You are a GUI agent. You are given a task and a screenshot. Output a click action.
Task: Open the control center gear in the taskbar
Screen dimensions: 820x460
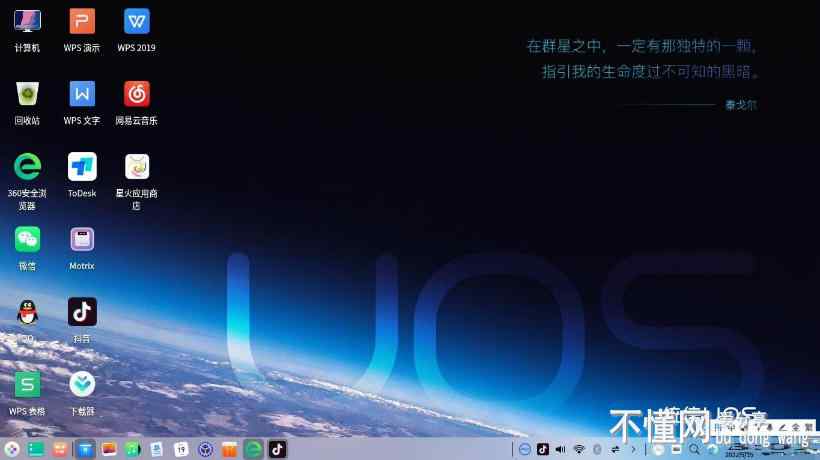pos(206,449)
